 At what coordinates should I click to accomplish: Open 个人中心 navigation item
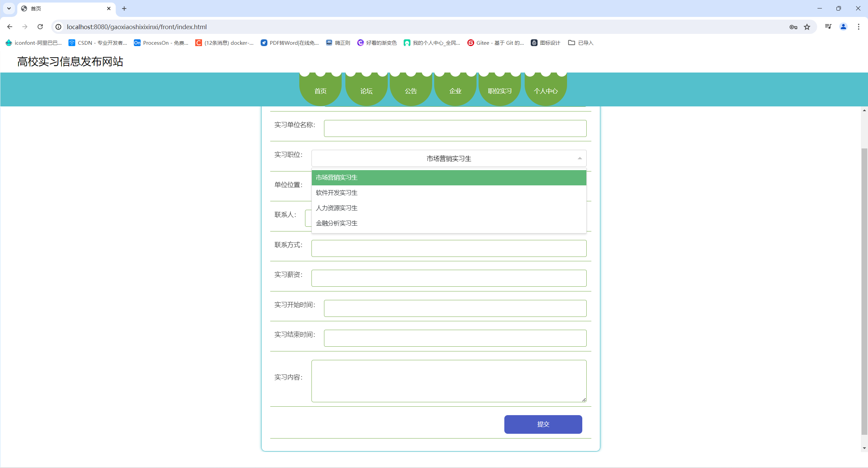(545, 91)
